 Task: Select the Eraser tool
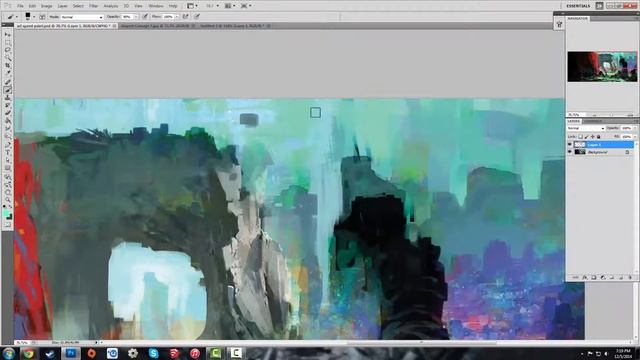(8, 113)
